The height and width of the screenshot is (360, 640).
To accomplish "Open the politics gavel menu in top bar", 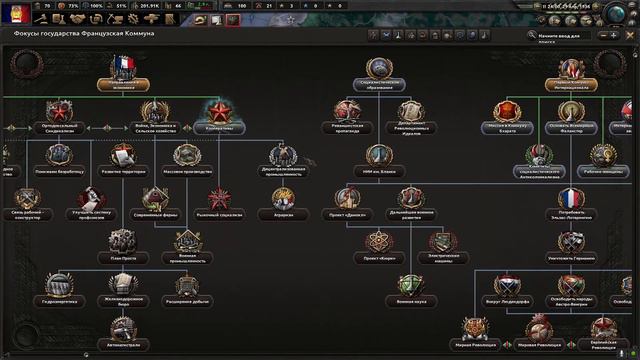I will [x=40, y=19].
